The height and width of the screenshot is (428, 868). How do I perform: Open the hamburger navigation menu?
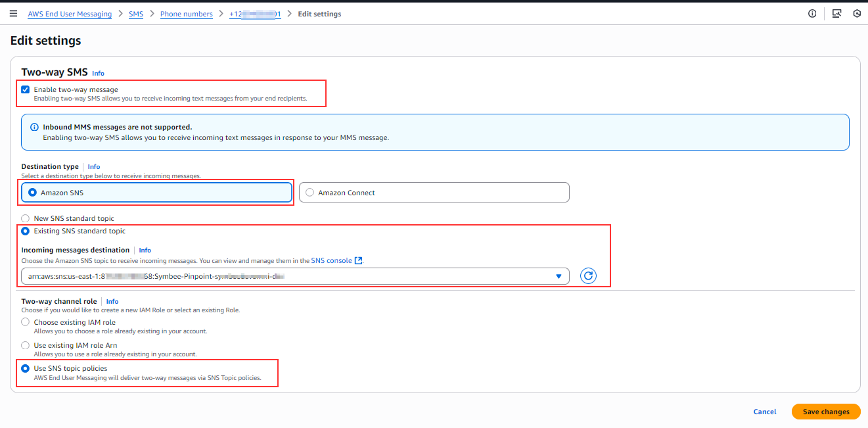13,14
